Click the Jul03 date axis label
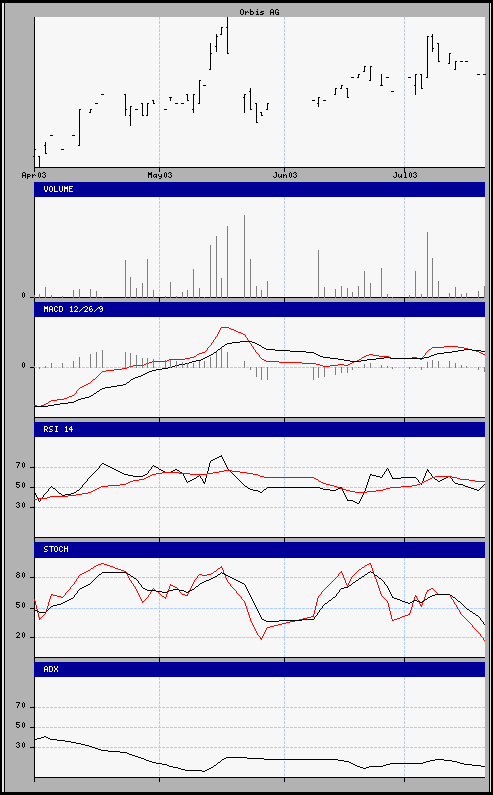The width and height of the screenshot is (493, 795). (405, 175)
